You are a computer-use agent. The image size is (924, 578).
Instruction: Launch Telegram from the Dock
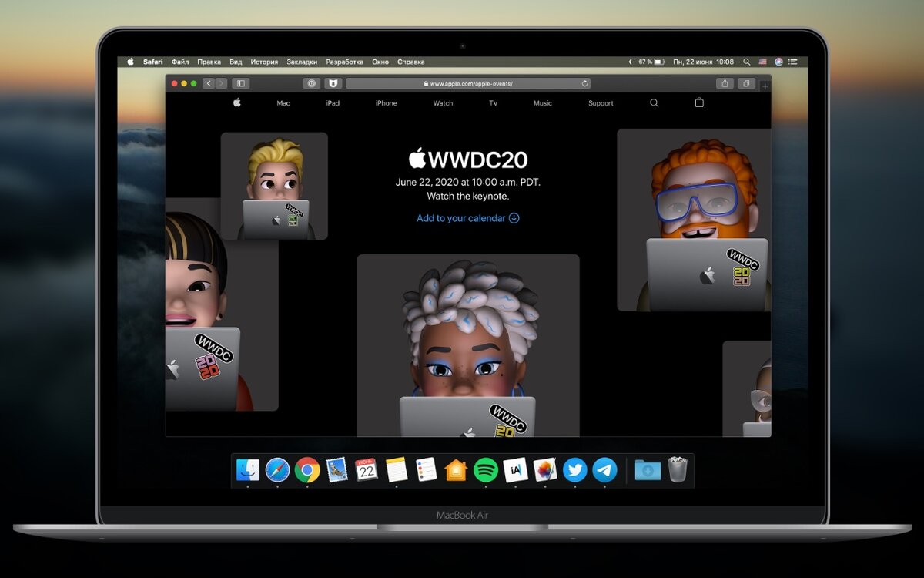tap(604, 469)
